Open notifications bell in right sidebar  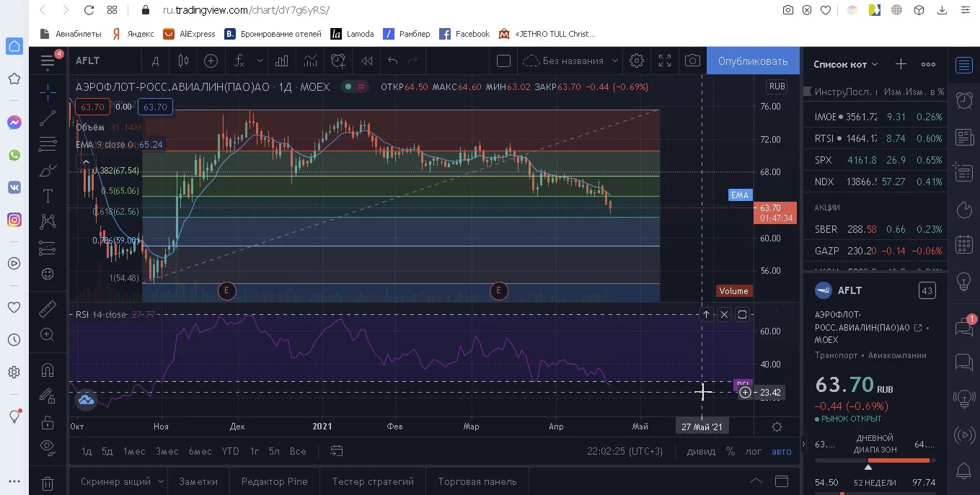[x=963, y=471]
